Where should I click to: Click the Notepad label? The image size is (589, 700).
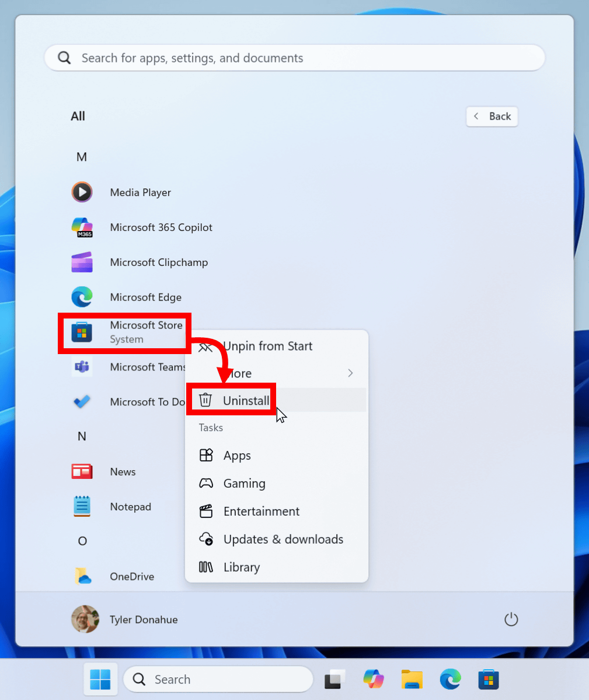(x=131, y=507)
